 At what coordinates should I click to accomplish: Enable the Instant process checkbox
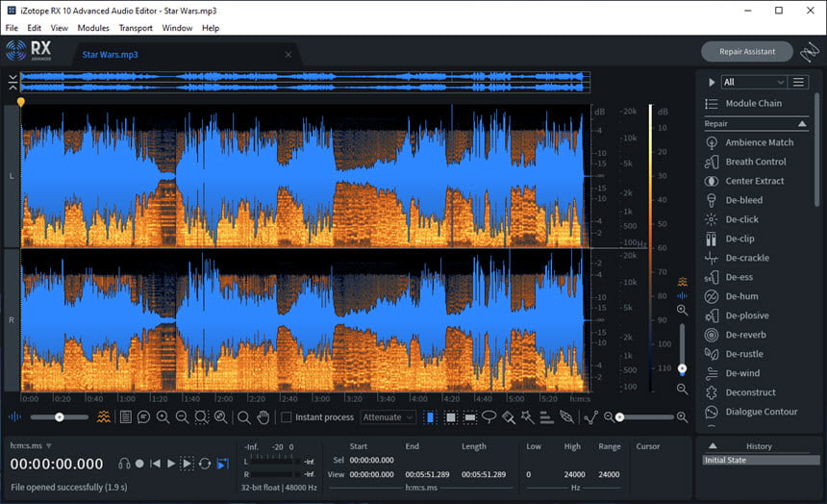point(287,417)
